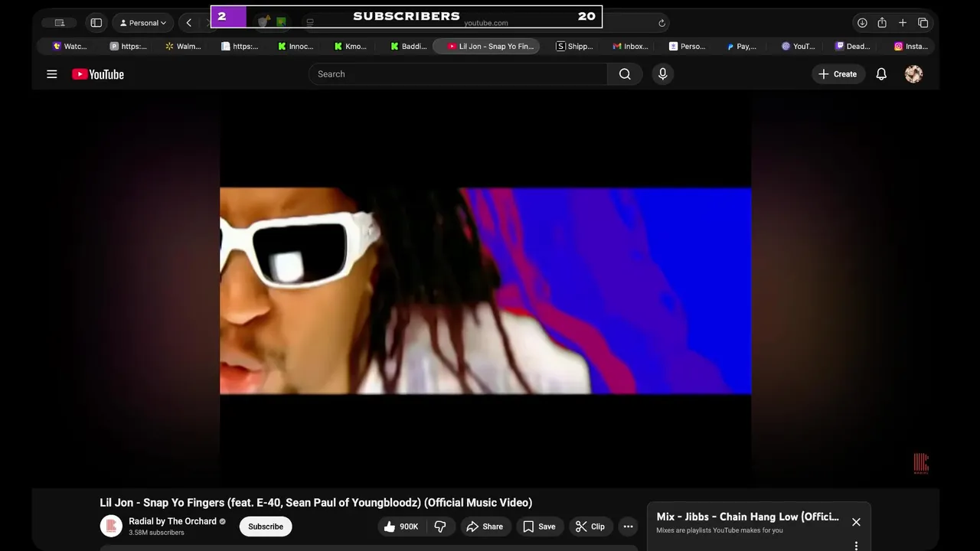Open the Safari share sheet
The width and height of the screenshot is (980, 551).
pos(882,23)
